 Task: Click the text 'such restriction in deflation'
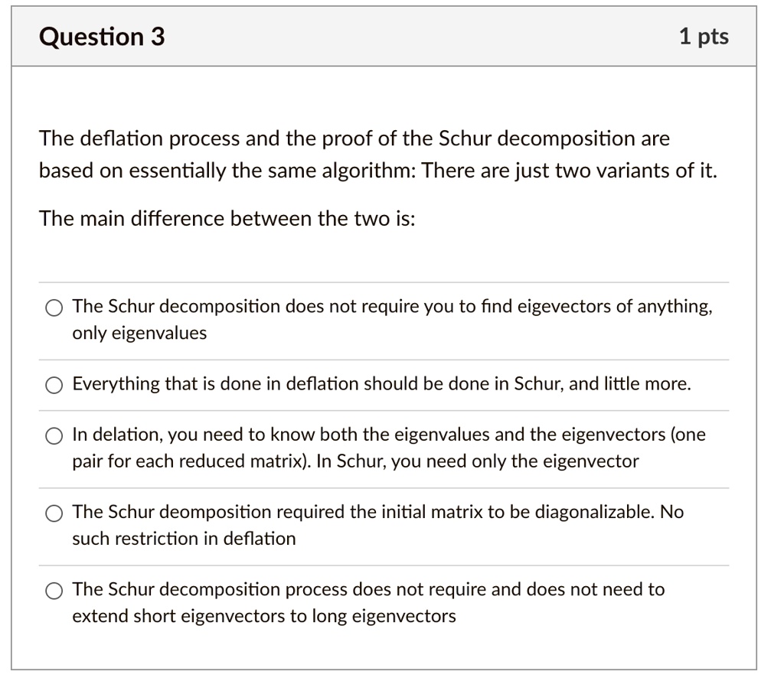(184, 538)
